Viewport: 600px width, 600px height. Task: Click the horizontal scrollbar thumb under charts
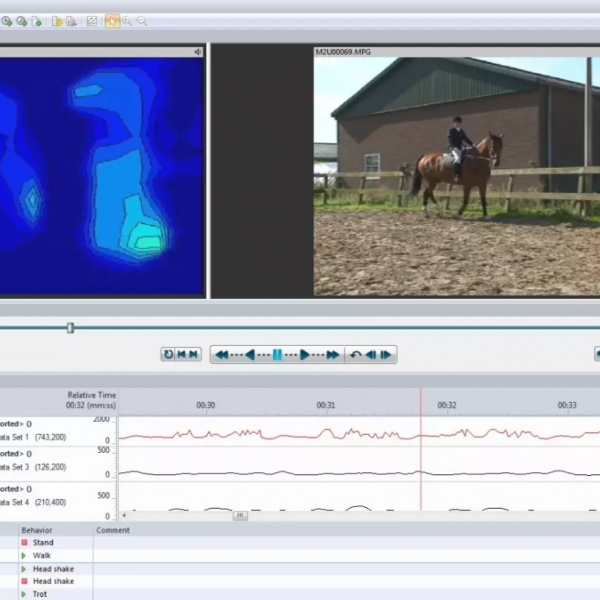(x=240, y=516)
